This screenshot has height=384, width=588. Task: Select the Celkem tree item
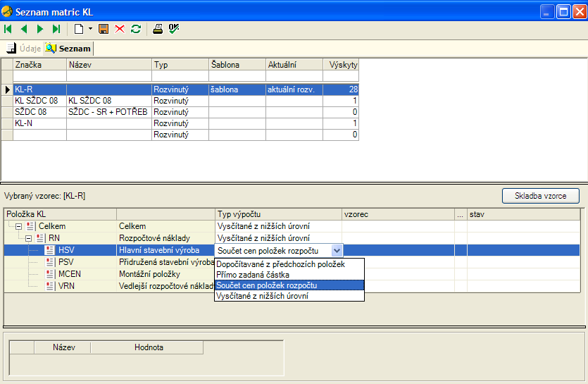pyautogui.click(x=52, y=226)
